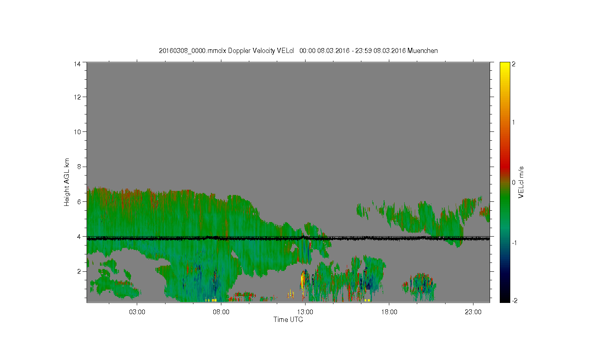Click the height label 2 on y-axis
Viewport: 607px width, 364px height.
coord(79,271)
